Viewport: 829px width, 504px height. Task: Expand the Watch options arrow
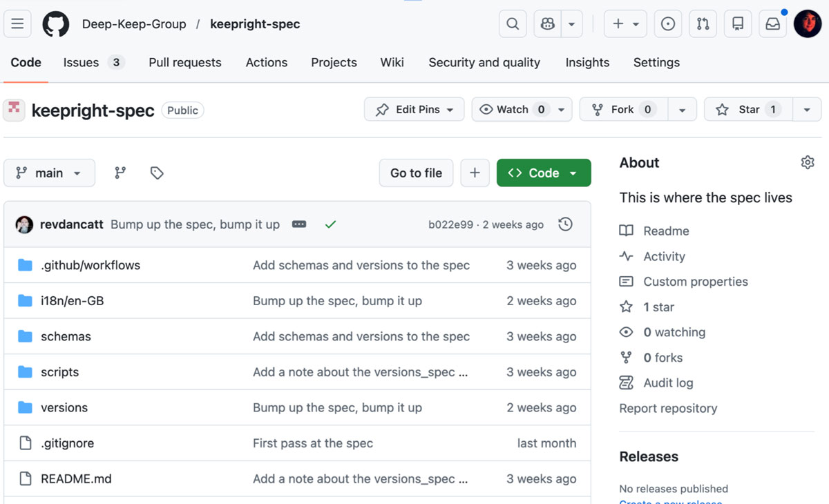point(562,109)
